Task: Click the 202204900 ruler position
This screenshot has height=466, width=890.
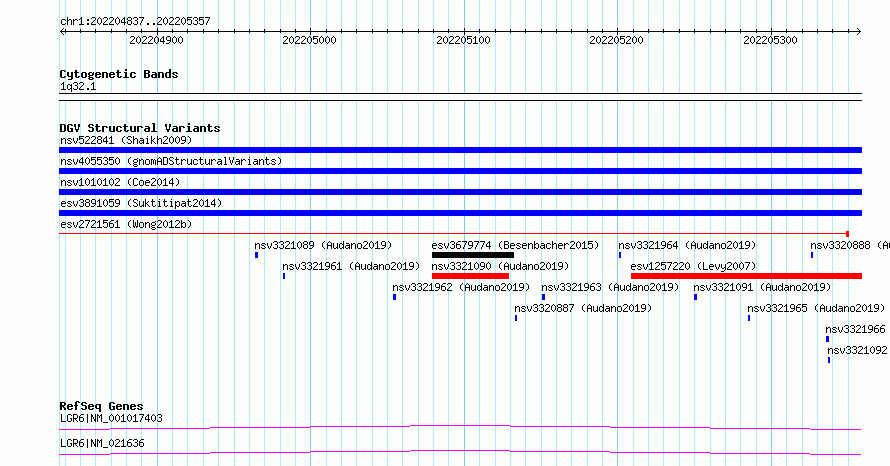Action: (157, 40)
